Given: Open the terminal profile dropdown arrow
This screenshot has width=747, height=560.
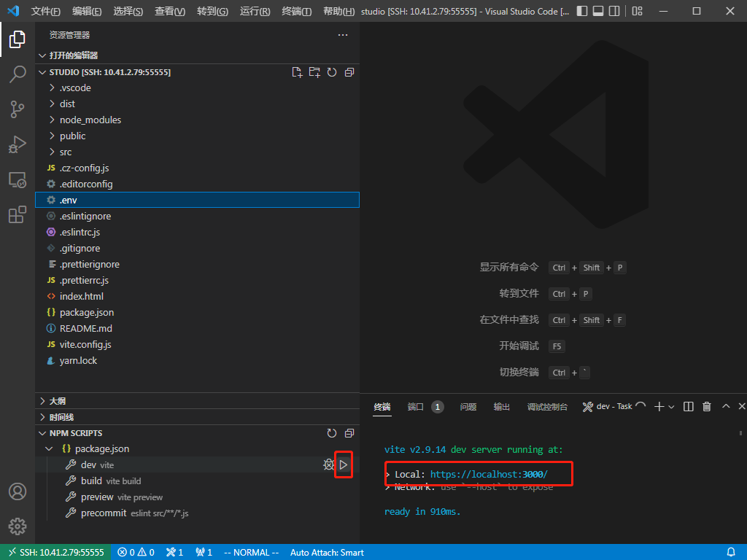Looking at the screenshot, I should 671,406.
